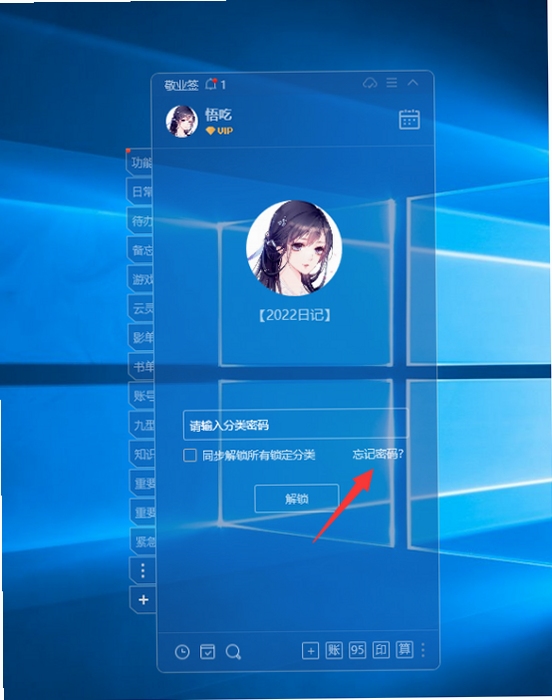Switch to the 书单 category tab

click(x=142, y=367)
